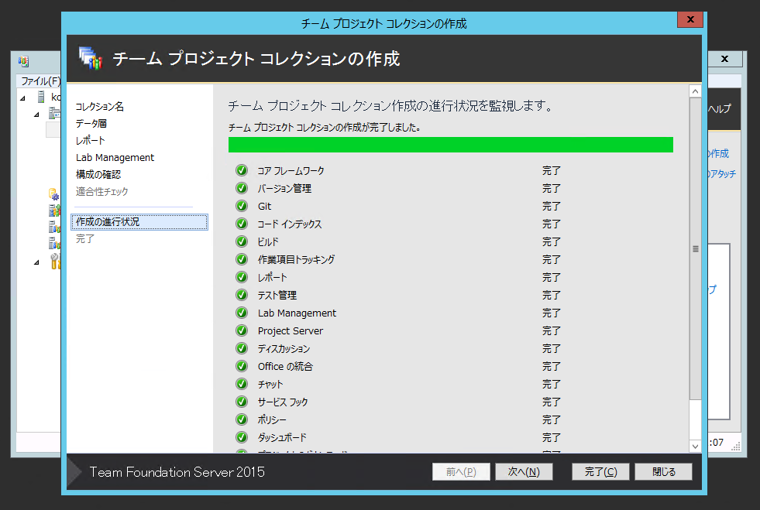Select 構成の確認 step in wizard sidebar
Viewport: 760px width, 510px height.
(x=98, y=174)
